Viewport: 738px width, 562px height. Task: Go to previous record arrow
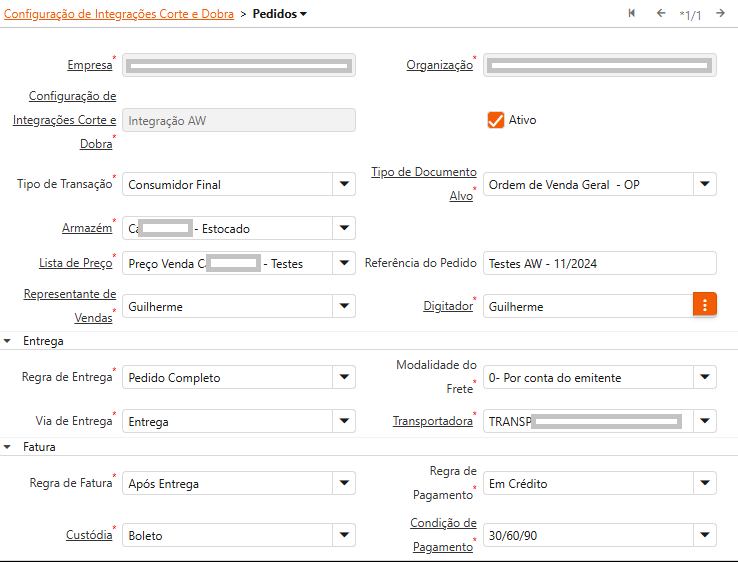click(661, 13)
